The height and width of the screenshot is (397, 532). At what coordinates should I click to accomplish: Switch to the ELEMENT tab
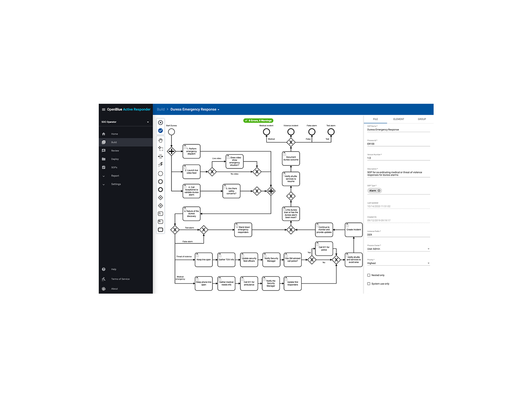[398, 119]
